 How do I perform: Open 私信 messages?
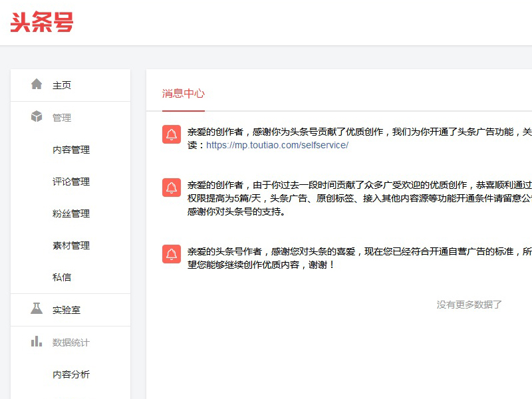[x=62, y=277]
